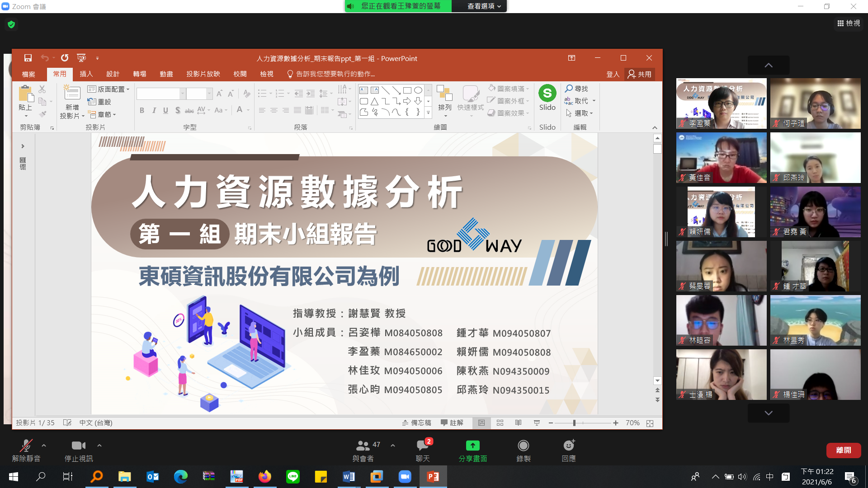The image size is (868, 488).
Task: Open Zoom reactions (回應)
Action: pos(569,450)
